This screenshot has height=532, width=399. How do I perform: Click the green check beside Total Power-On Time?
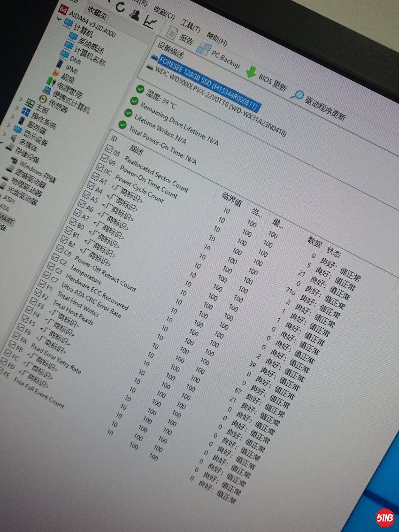point(122,124)
